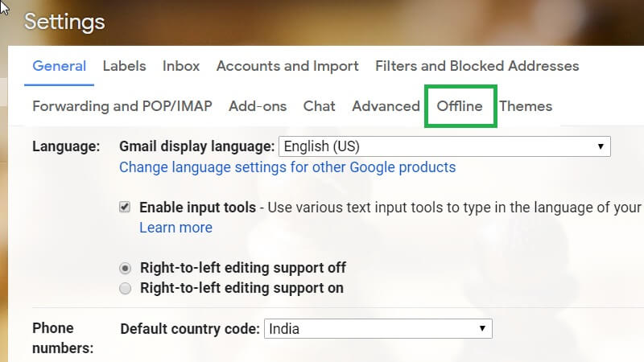Click the Learn more link

pos(175,228)
